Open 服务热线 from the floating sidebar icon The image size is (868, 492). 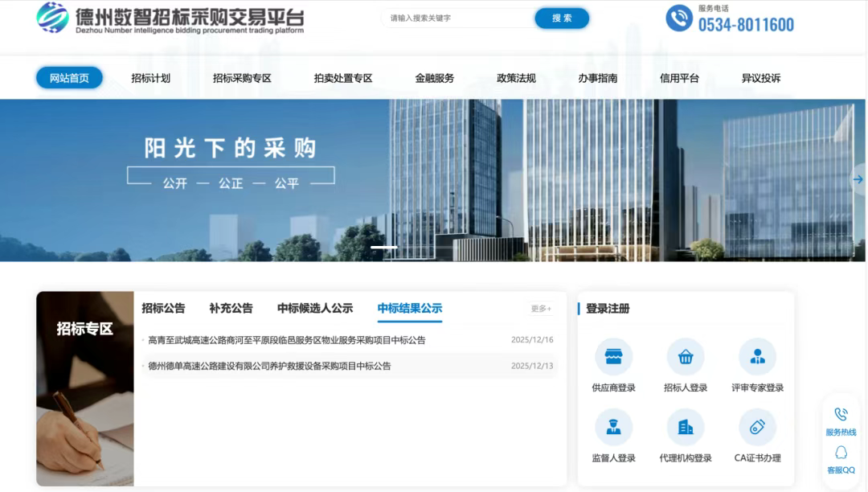pos(841,414)
